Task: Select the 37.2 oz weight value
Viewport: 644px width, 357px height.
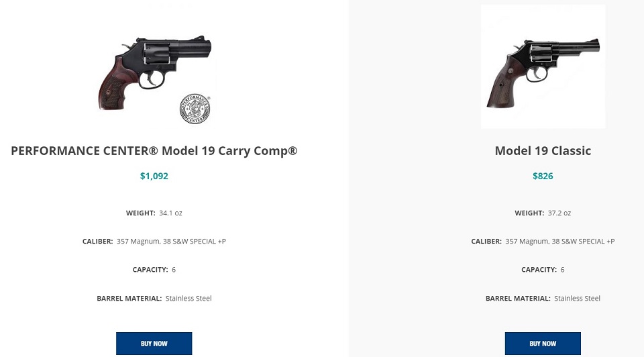Action: click(x=559, y=213)
